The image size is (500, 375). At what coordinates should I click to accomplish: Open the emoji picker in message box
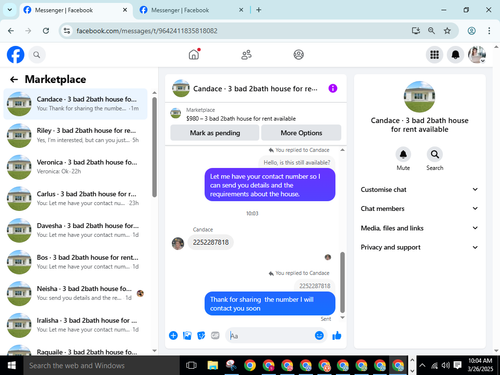coord(319,335)
